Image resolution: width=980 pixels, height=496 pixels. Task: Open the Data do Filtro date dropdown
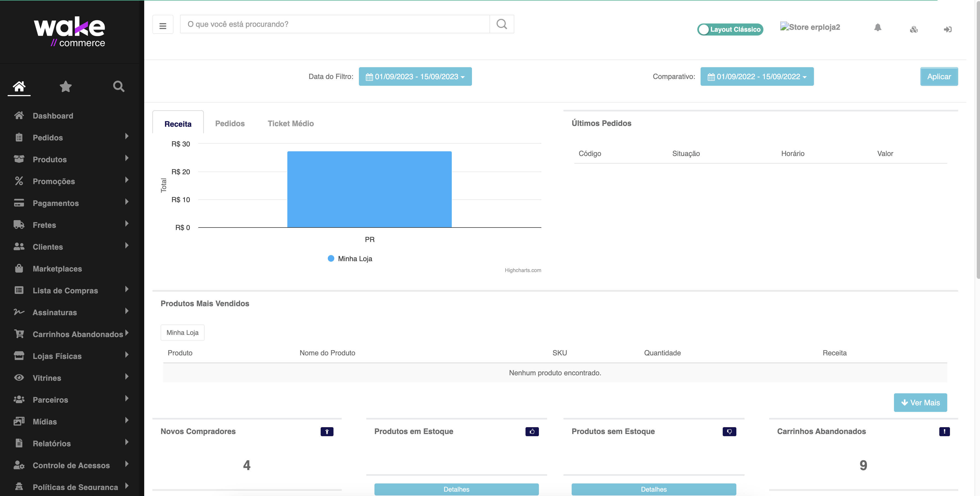415,77
